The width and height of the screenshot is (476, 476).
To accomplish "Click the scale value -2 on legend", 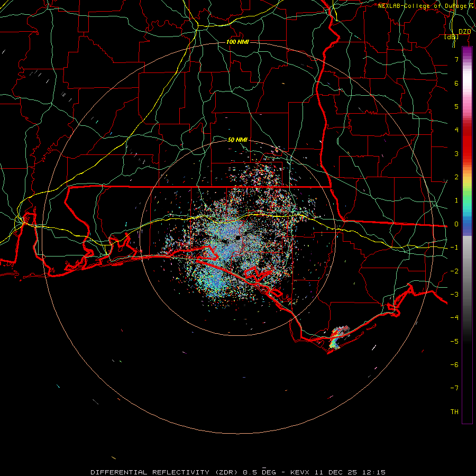I will tap(454, 271).
